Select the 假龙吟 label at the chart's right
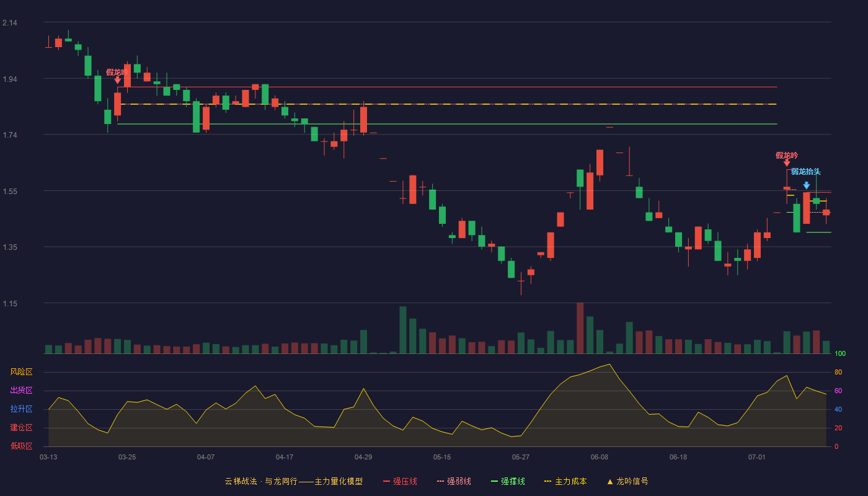 click(x=787, y=155)
